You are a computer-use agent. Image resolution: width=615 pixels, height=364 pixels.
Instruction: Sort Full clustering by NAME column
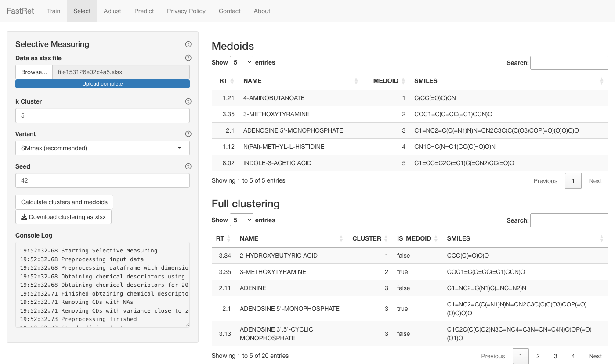[292, 238]
